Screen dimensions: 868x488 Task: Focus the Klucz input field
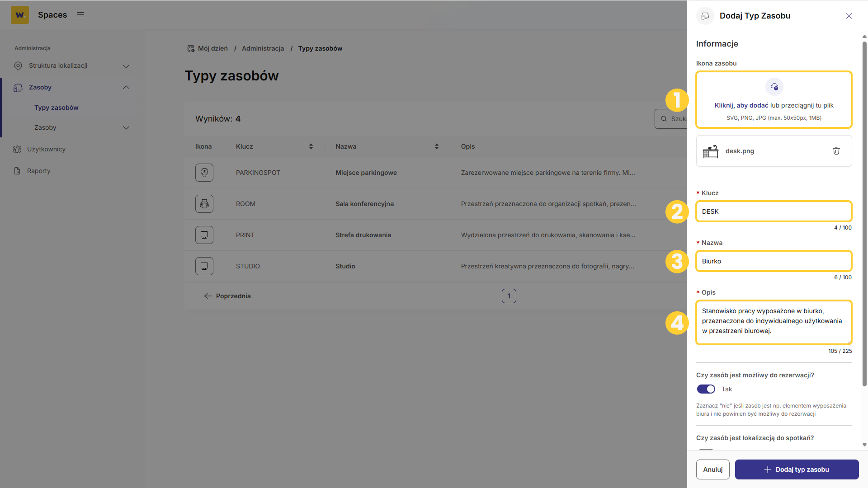point(774,211)
